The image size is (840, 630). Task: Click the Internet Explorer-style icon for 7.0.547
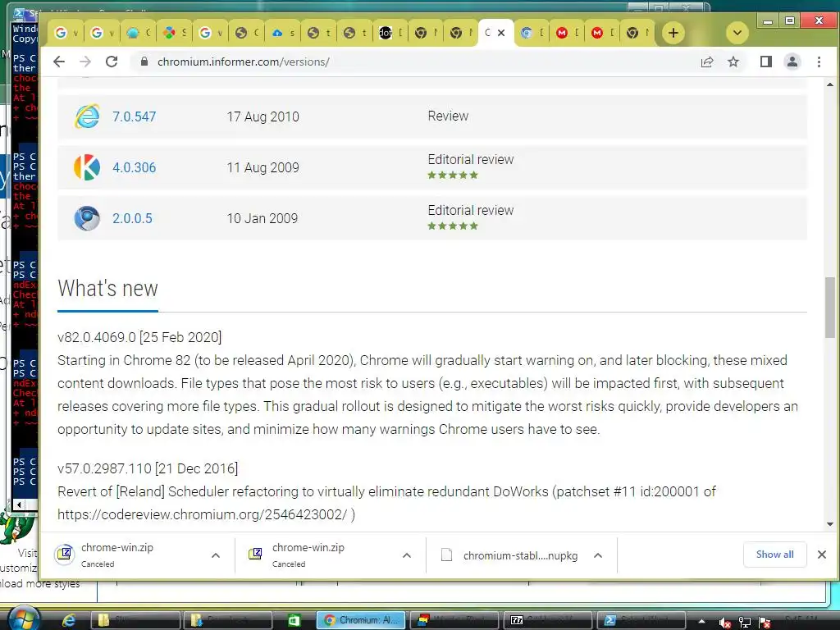(87, 116)
